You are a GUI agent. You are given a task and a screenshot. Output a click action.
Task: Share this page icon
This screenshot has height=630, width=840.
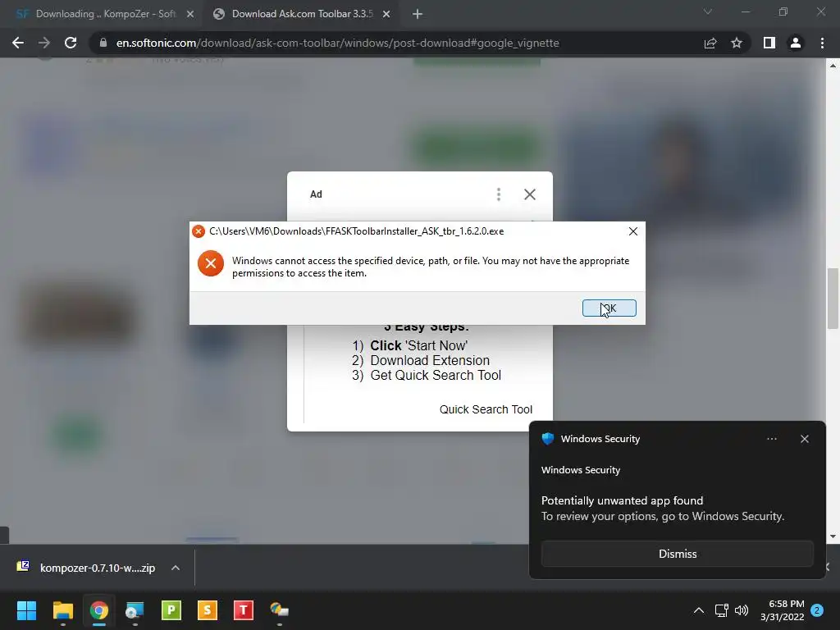(x=710, y=43)
